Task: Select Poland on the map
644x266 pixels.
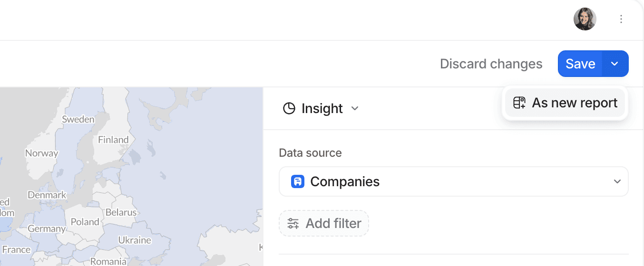Action: pyautogui.click(x=85, y=222)
